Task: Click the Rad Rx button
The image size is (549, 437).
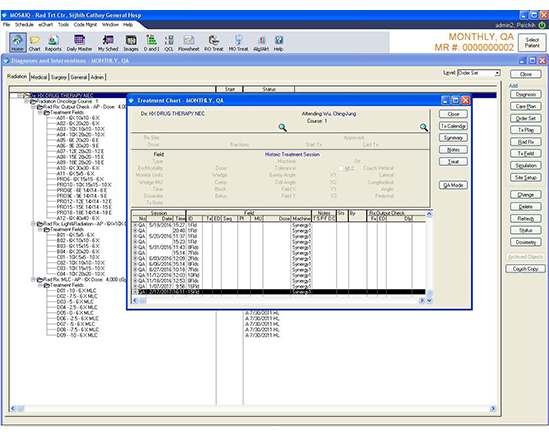Action: click(x=526, y=142)
